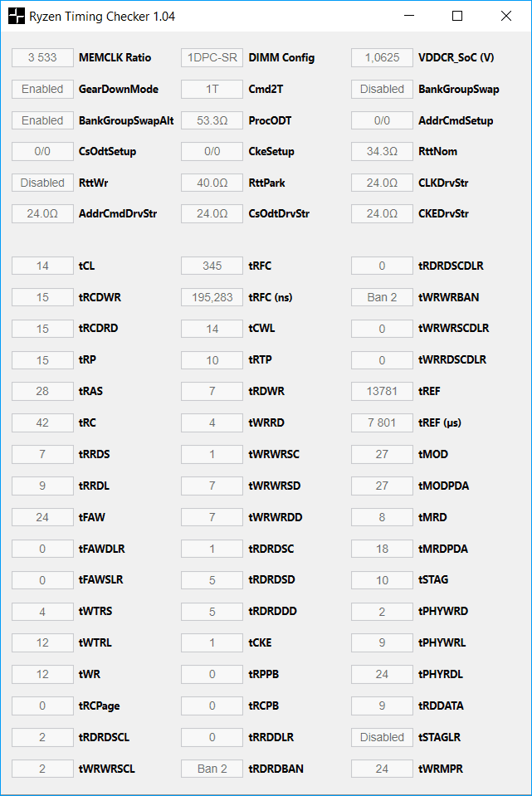Minimize the Ryzen Timing Checker window

(x=408, y=16)
